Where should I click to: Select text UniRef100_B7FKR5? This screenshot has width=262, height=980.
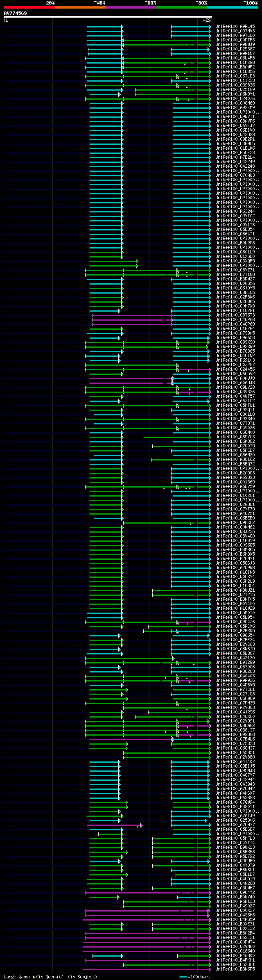(x=235, y=631)
